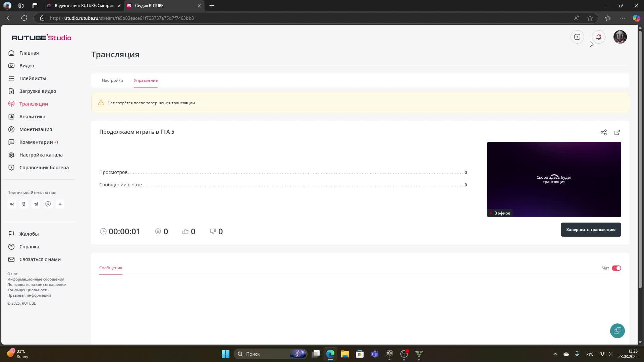Screen dimensions: 644x362
Task: Open the Odnoklassniki social icon
Action: point(24,204)
